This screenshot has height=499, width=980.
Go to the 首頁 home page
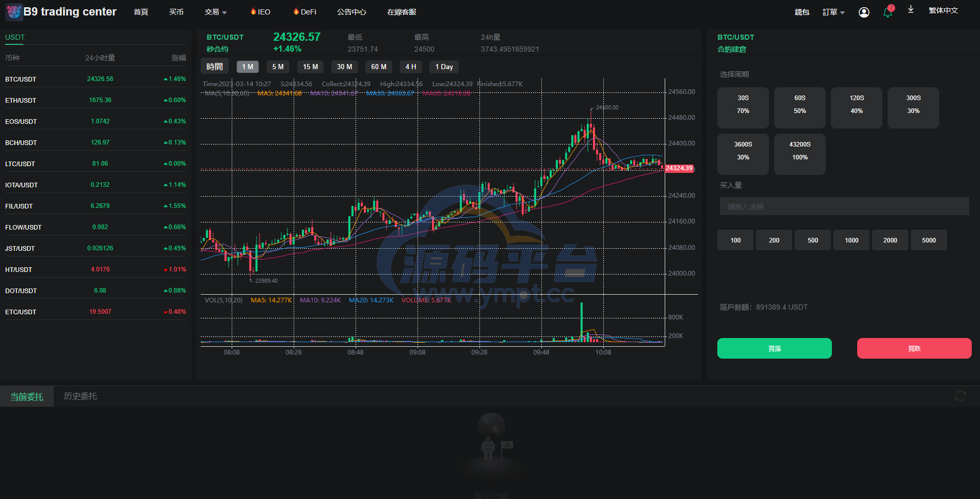pos(141,12)
